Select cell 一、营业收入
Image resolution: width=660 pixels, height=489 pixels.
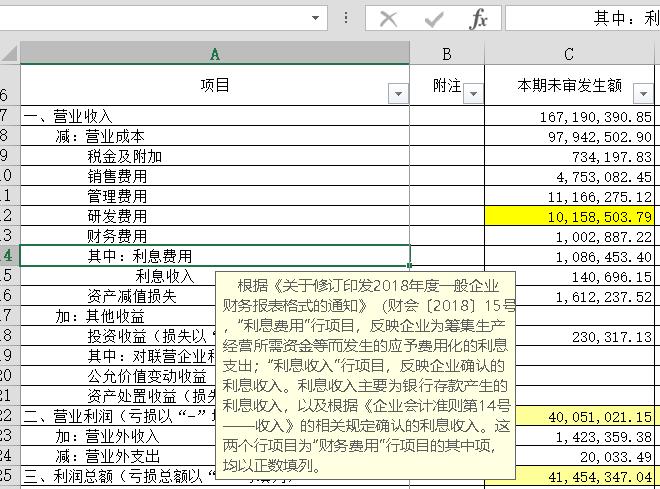coord(215,116)
